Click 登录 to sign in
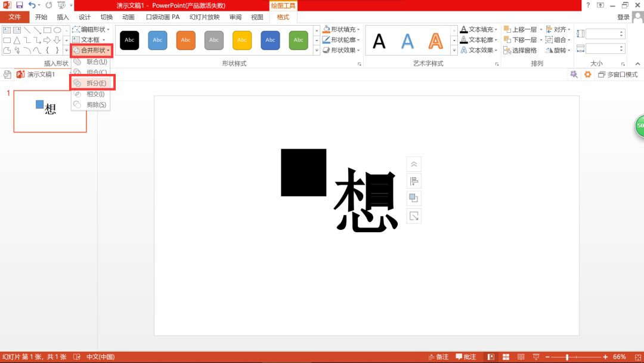 tap(623, 17)
